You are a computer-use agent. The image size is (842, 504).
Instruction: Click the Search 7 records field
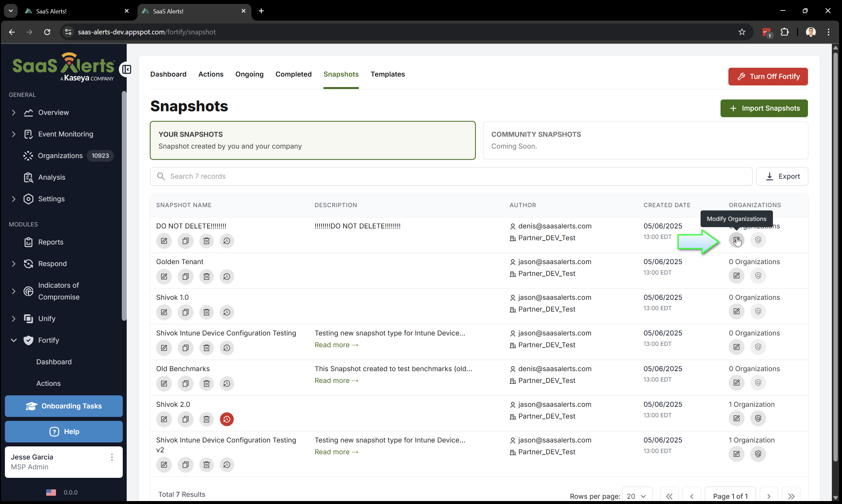[x=451, y=176]
